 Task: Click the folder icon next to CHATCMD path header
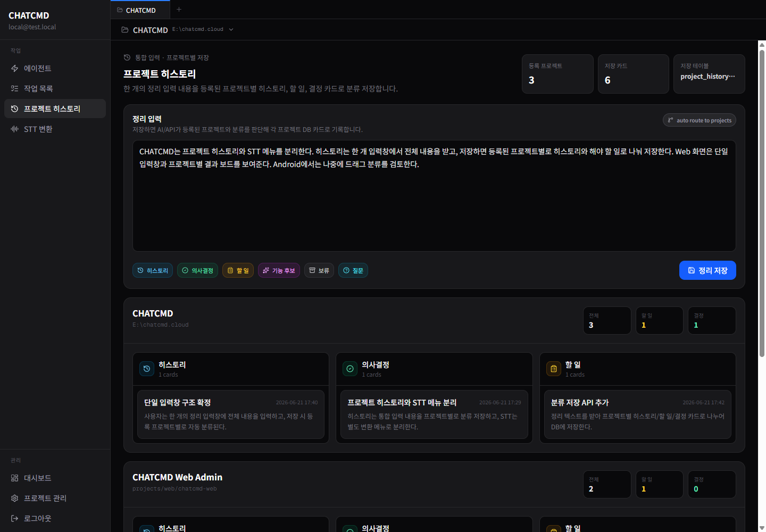point(124,30)
